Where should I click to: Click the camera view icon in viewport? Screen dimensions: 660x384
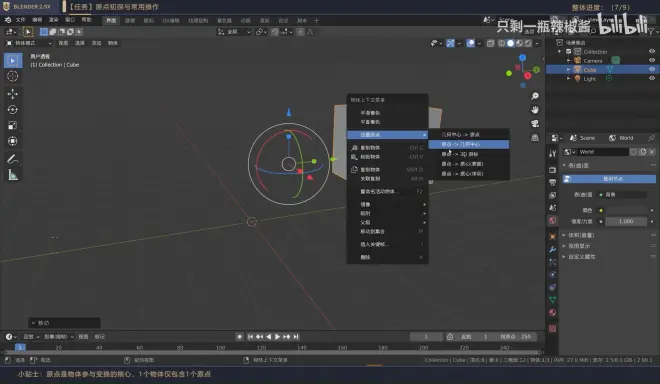tap(535, 123)
